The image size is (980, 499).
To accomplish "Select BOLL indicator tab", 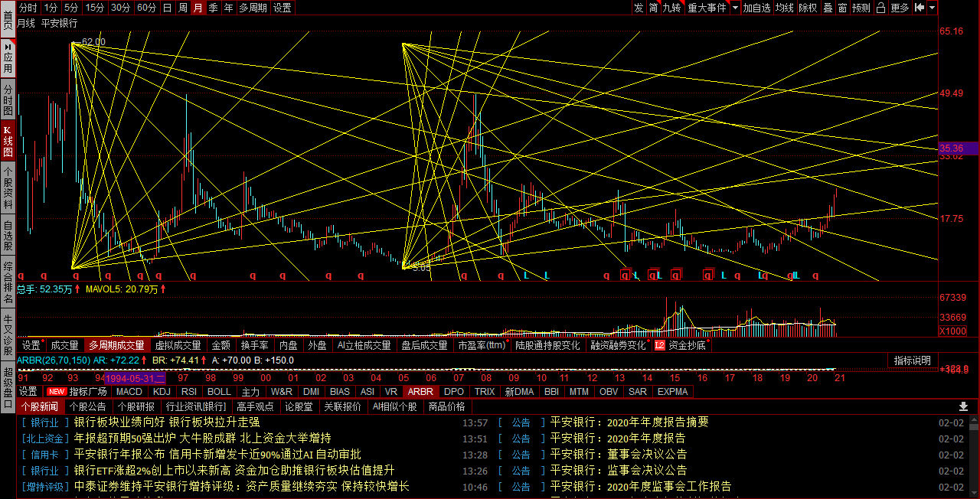I will [219, 391].
